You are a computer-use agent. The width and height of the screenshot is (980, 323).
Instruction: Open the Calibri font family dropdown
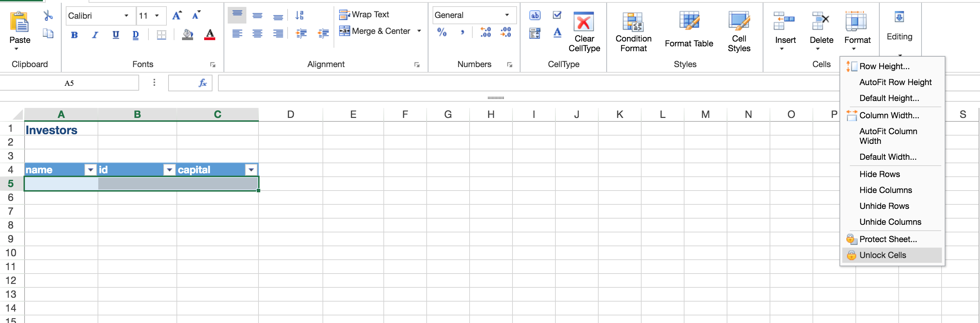click(126, 16)
